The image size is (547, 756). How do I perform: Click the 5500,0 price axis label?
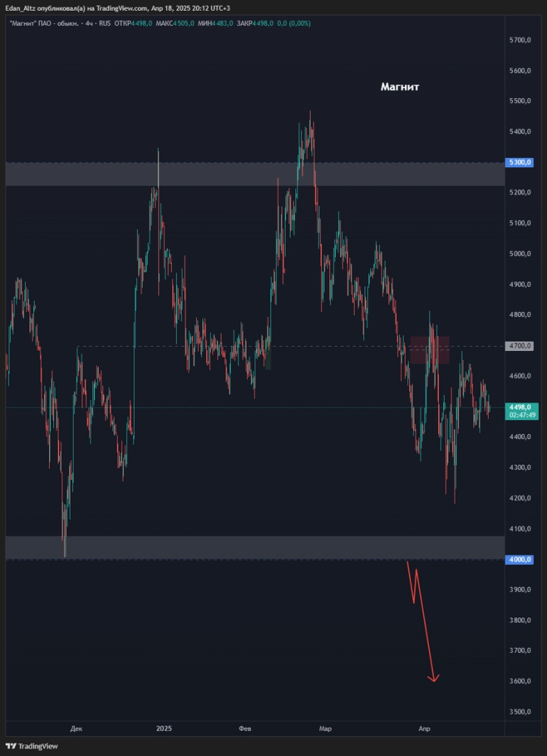coord(520,101)
